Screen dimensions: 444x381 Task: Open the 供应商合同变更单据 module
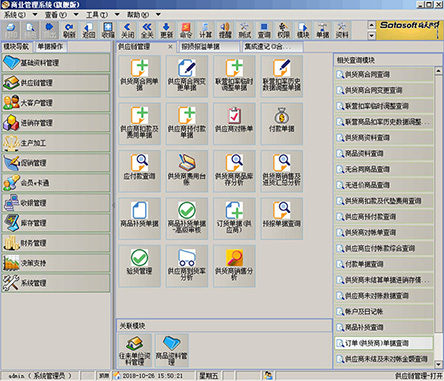187,76
